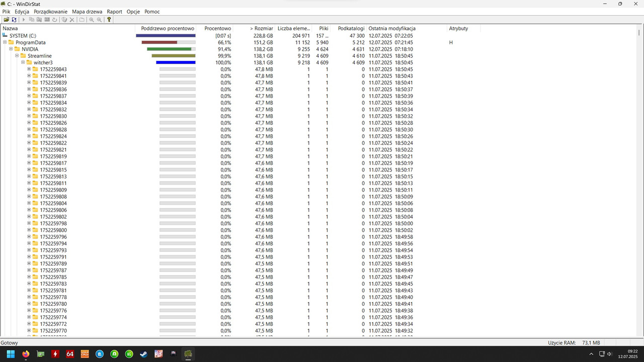Collapse the NVIDIA folder node

(11, 49)
